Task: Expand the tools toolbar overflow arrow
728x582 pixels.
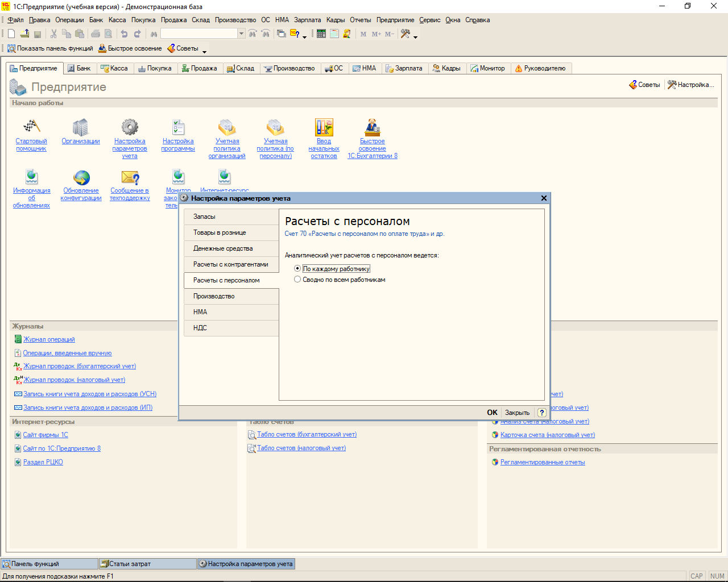Action: tap(416, 36)
